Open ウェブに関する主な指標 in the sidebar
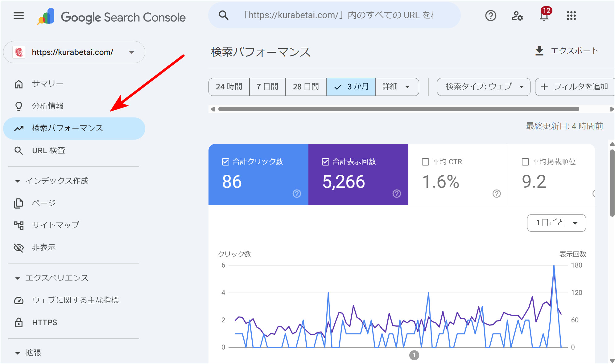Screen dimensions: 615x364 click(x=74, y=300)
